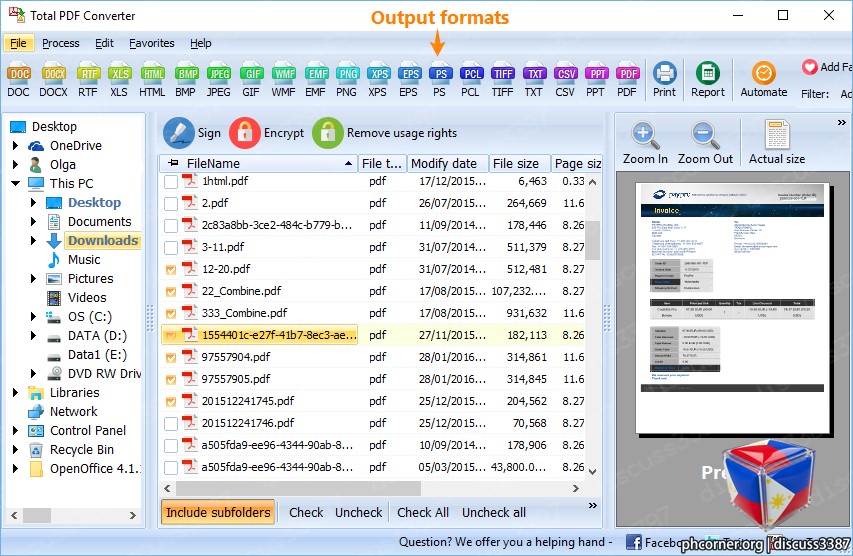Choose TIFF output format

tap(502, 80)
